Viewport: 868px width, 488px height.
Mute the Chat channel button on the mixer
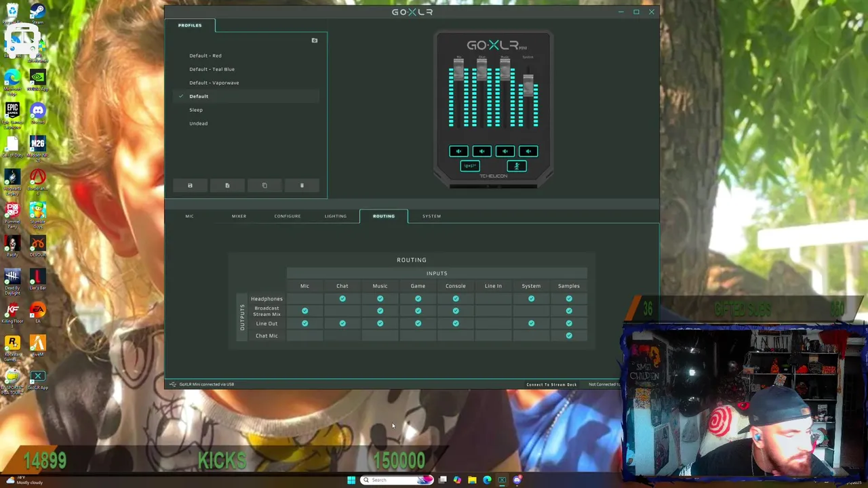(481, 151)
